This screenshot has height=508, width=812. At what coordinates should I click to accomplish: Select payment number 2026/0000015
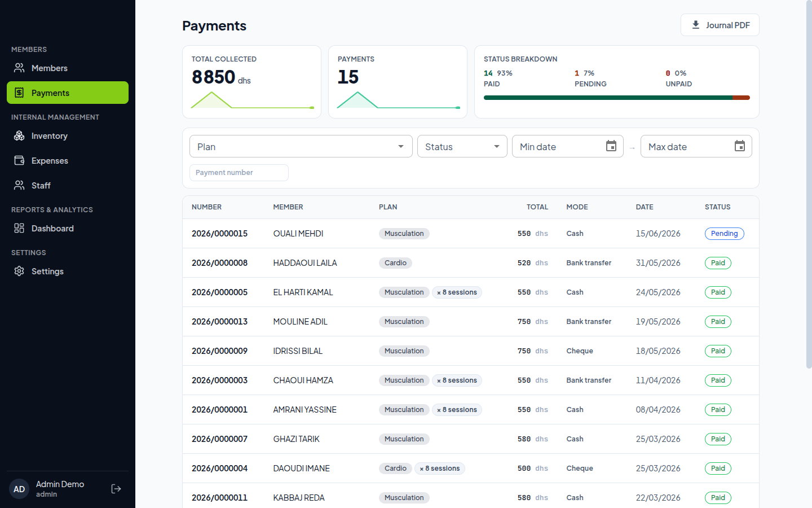219,234
